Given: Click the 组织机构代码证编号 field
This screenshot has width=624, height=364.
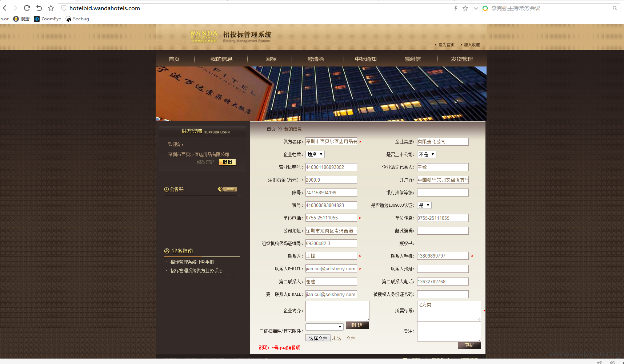Looking at the screenshot, I should click(331, 243).
